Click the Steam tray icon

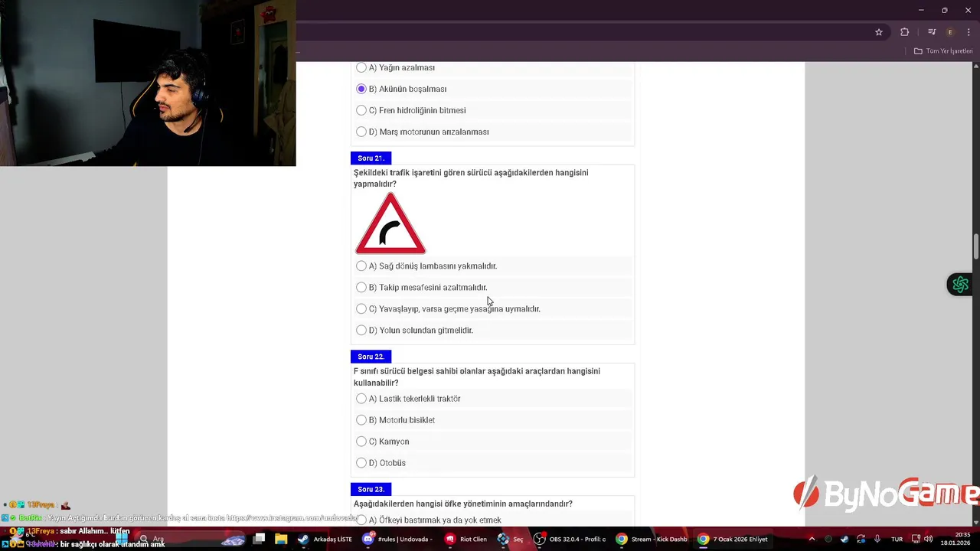(x=844, y=539)
